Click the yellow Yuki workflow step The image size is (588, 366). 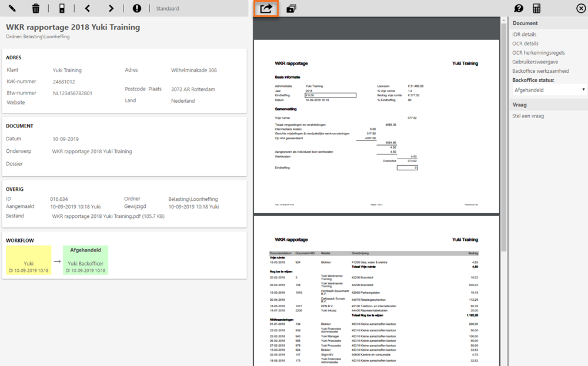[x=28, y=260]
